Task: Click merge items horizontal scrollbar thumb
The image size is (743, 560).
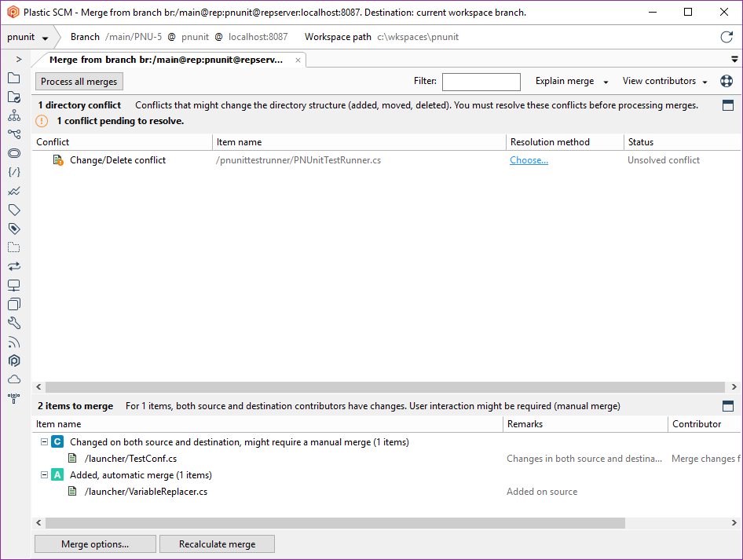Action: tap(335, 522)
